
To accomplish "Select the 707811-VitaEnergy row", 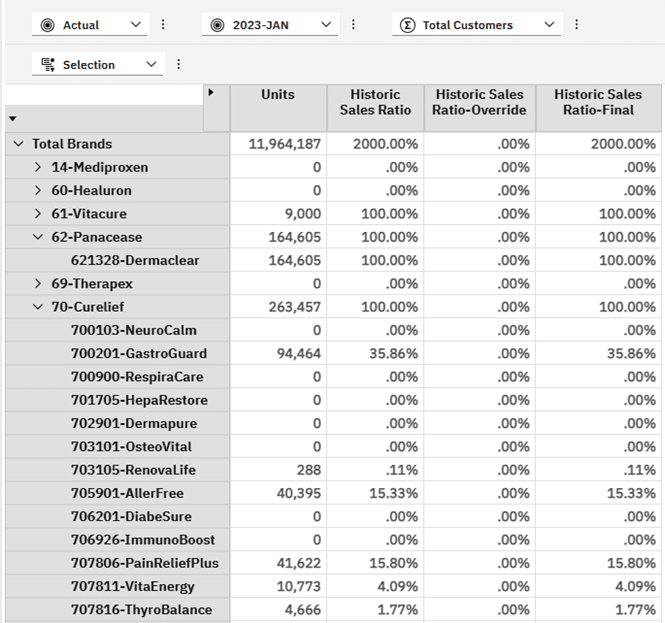I will coord(117,587).
